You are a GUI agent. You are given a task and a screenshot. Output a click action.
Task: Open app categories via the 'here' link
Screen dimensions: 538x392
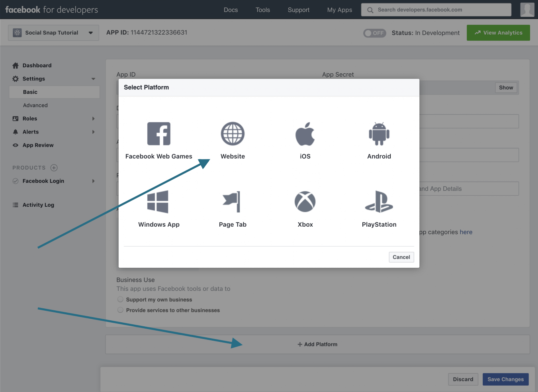pyautogui.click(x=466, y=232)
